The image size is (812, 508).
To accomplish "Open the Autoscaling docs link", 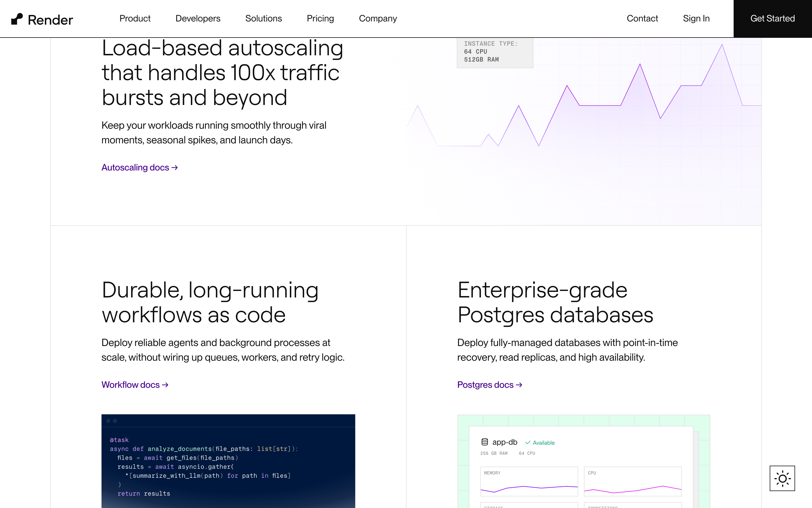I will pyautogui.click(x=140, y=167).
